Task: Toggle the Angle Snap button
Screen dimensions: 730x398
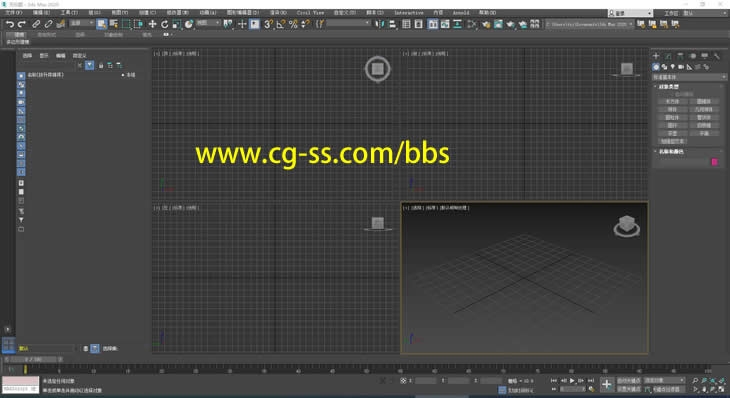Action: tap(280, 24)
